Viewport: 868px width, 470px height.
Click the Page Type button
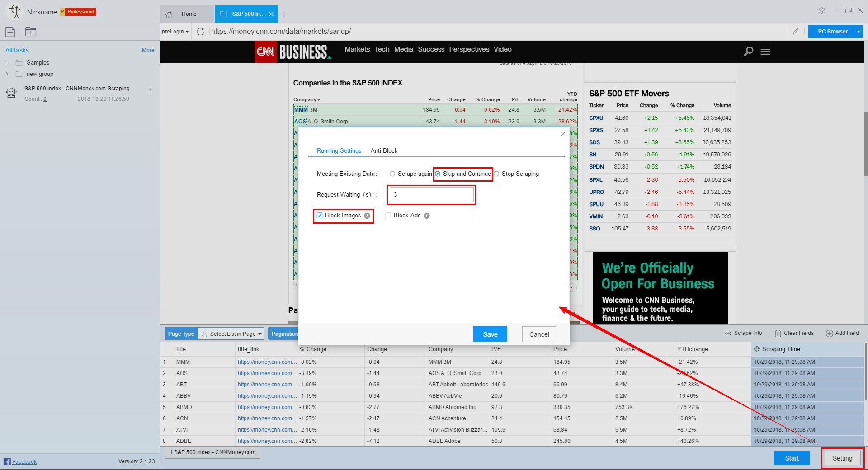pyautogui.click(x=181, y=334)
